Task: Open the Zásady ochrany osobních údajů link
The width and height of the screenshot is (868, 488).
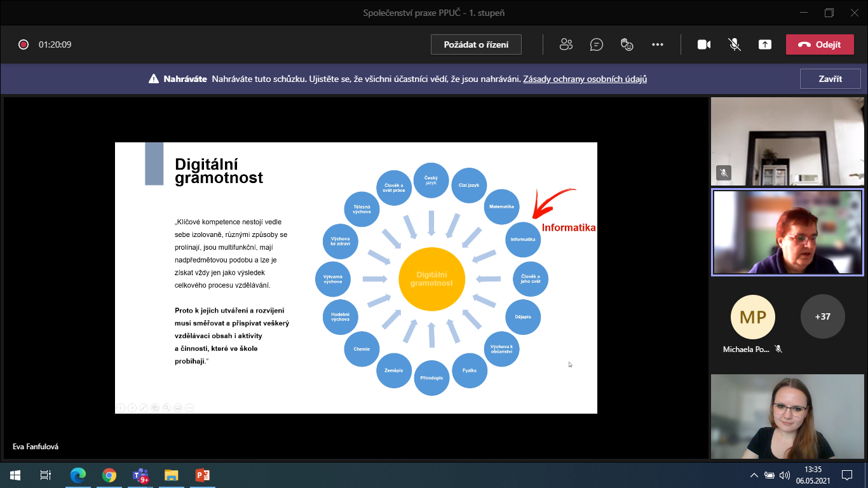Action: 585,79
